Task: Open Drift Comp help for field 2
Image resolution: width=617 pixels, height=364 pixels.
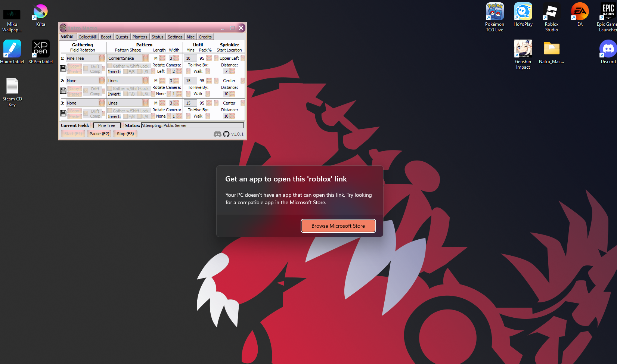Action: [x=103, y=91]
